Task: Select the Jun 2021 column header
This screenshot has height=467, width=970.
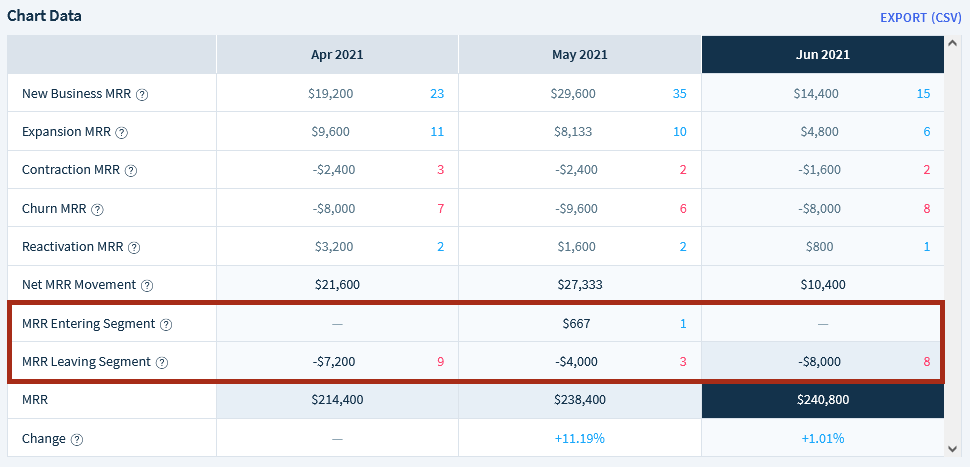Action: coord(823,54)
